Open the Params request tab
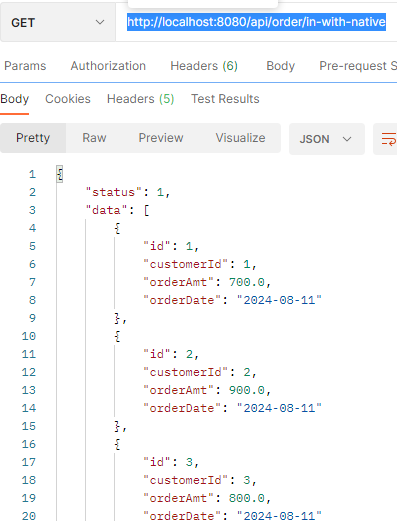The width and height of the screenshot is (397, 527). (x=25, y=66)
